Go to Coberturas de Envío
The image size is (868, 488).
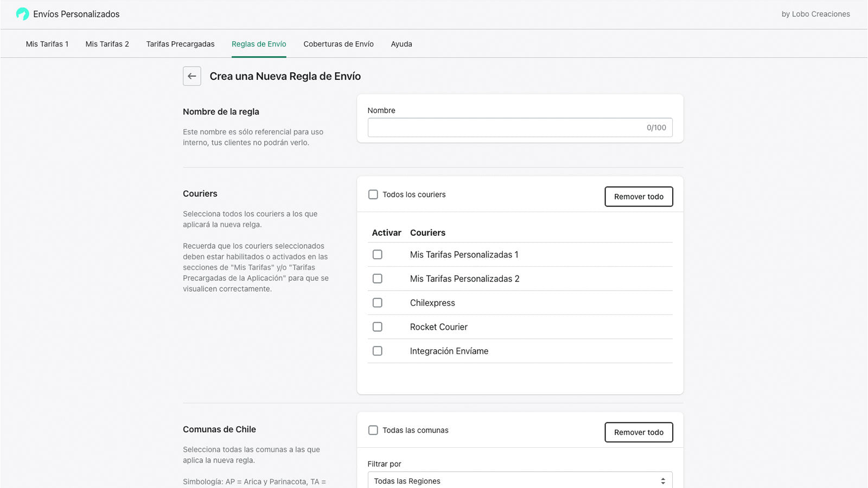[x=339, y=43]
